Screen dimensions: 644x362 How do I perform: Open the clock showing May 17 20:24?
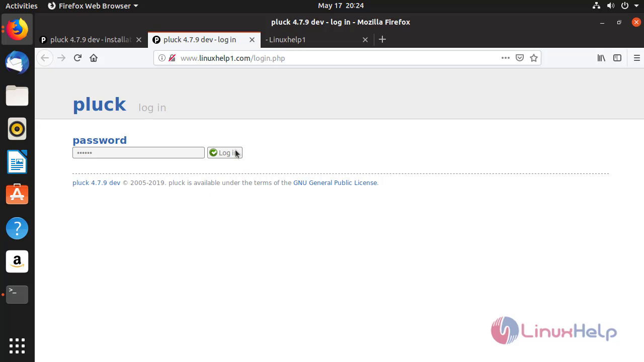point(341,6)
